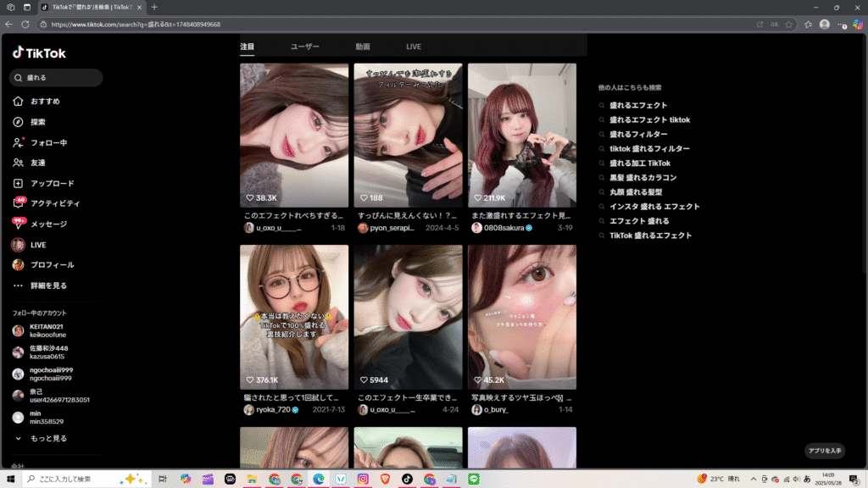Bookmark page with star icon
The image size is (868, 488).
coord(789,25)
